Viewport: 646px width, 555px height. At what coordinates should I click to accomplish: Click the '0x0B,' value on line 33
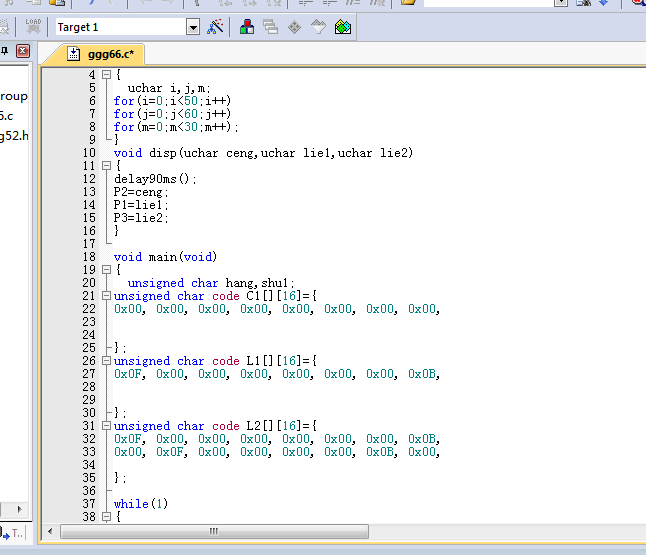[x=382, y=452]
